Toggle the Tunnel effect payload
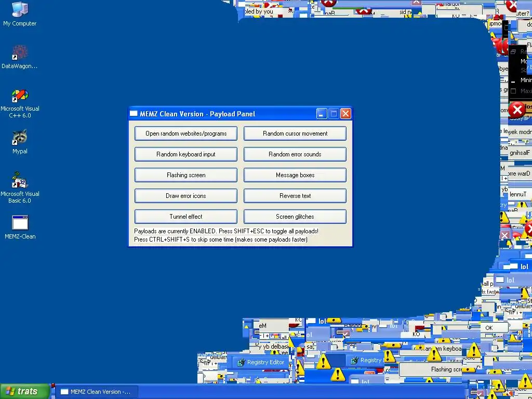The width and height of the screenshot is (532, 399). coord(186,217)
